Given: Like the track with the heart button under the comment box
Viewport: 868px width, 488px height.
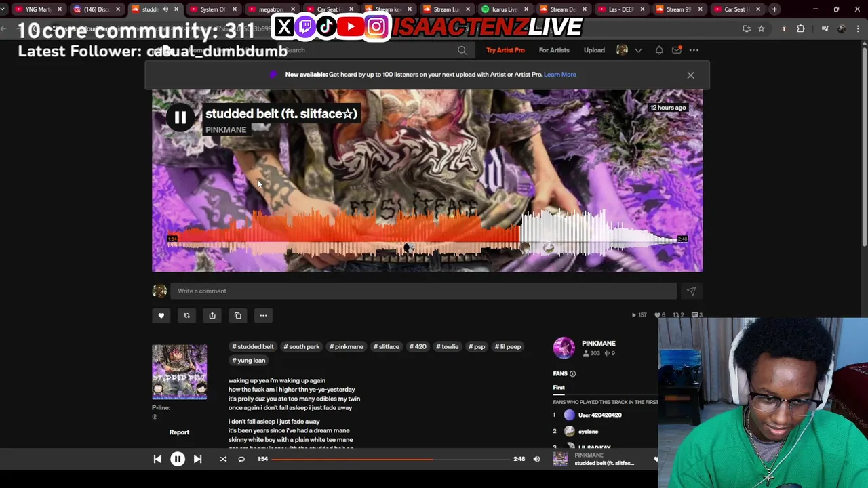Looking at the screenshot, I should click(x=161, y=315).
